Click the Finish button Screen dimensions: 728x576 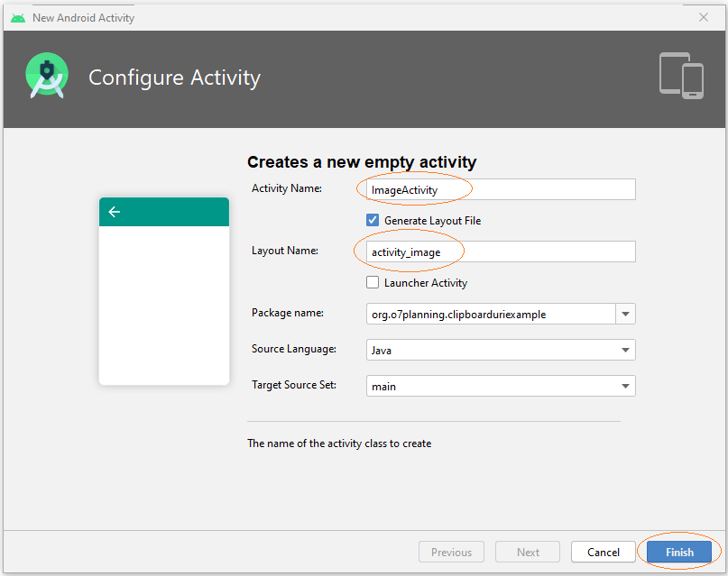(x=679, y=552)
